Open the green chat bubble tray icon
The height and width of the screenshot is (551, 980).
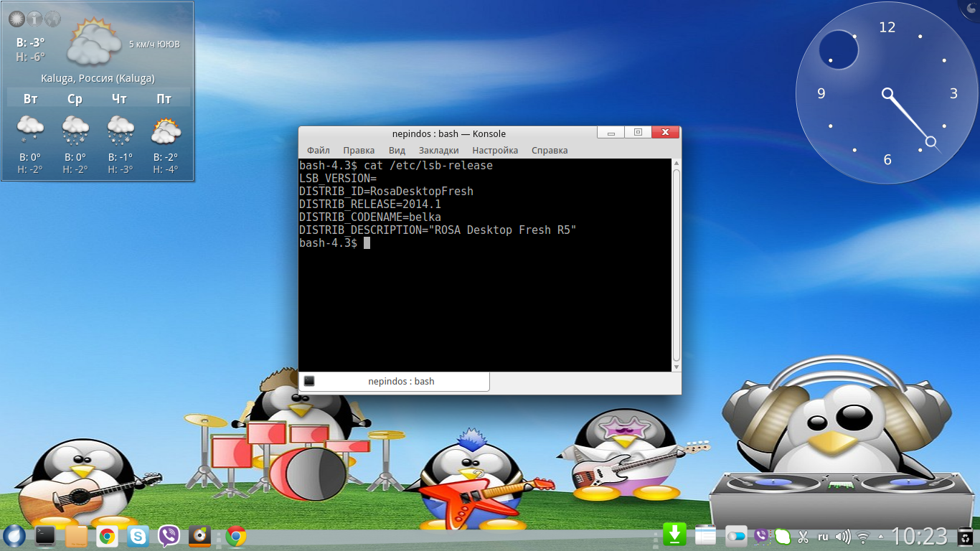pyautogui.click(x=783, y=536)
